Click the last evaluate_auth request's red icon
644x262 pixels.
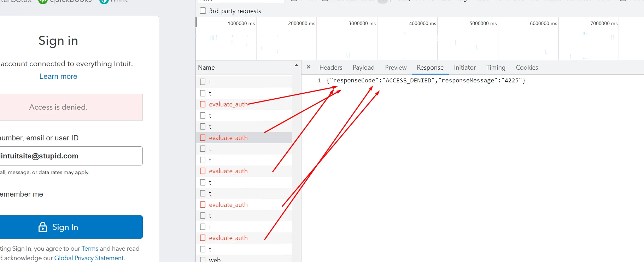pyautogui.click(x=203, y=238)
